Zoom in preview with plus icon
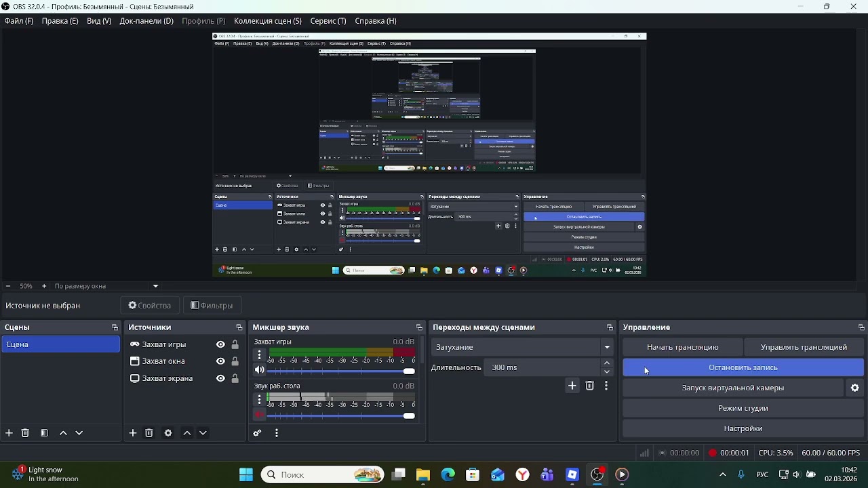Image resolution: width=868 pixels, height=488 pixels. click(x=44, y=286)
